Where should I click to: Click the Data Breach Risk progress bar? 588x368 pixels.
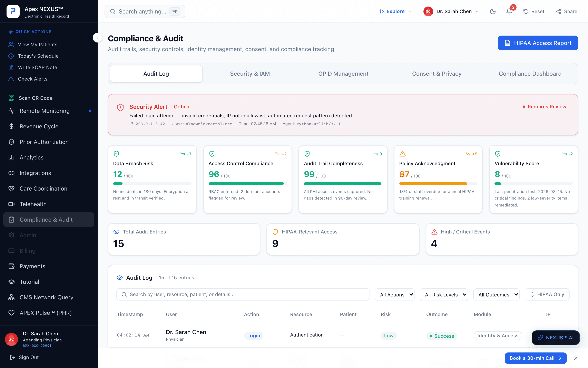pyautogui.click(x=152, y=184)
